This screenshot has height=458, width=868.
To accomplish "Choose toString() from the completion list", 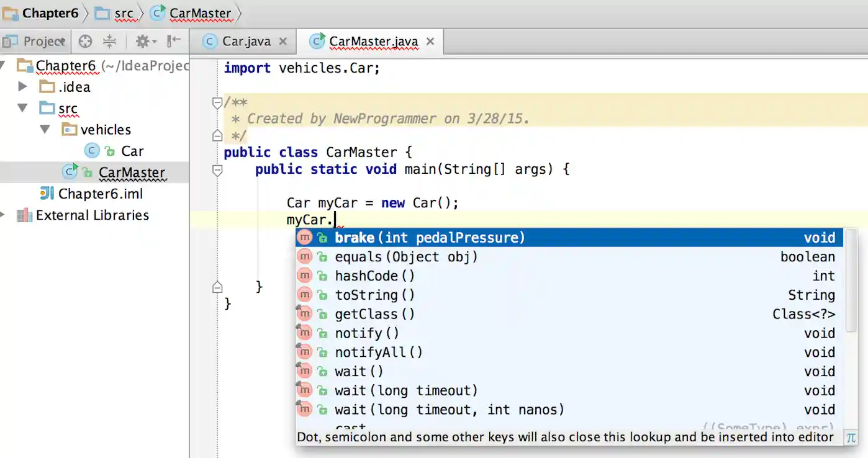I will coord(374,295).
